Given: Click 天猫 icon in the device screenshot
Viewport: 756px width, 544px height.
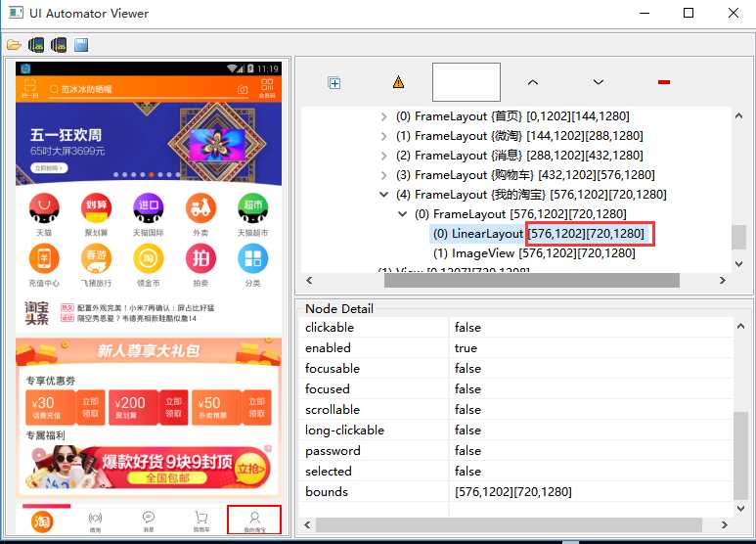Looking at the screenshot, I should [x=44, y=208].
